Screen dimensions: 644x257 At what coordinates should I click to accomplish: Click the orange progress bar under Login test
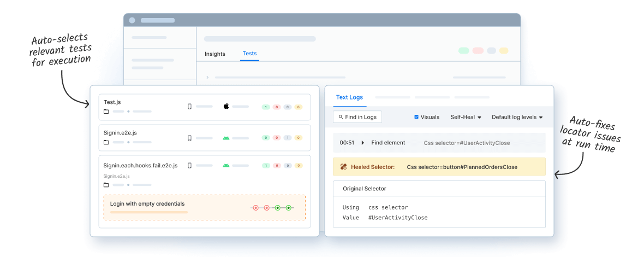(148, 212)
